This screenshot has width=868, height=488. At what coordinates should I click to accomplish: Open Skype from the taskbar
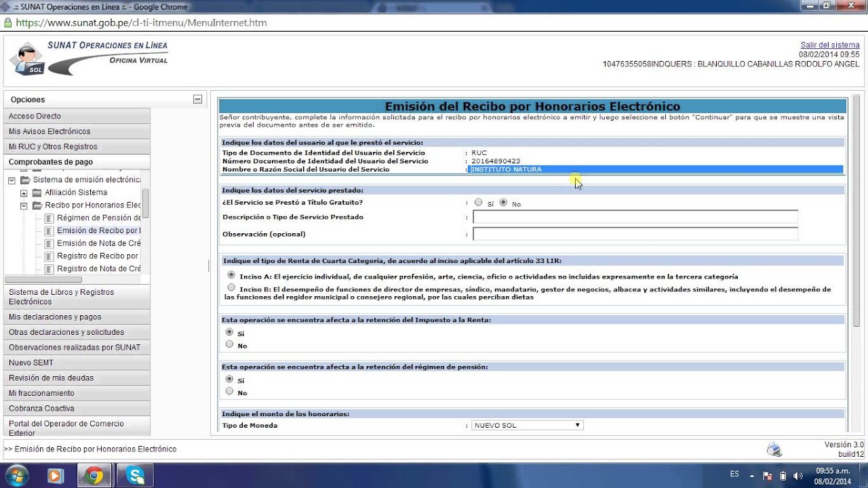pyautogui.click(x=134, y=476)
